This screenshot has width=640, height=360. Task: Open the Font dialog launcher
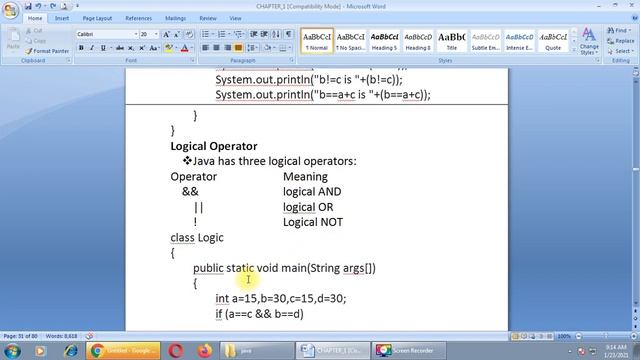[193, 60]
